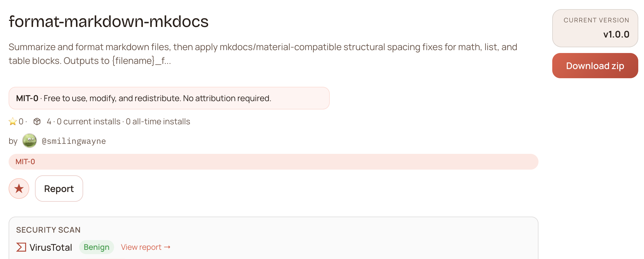Click the VirusTotal logo icon
Viewport: 644px width, 259px height.
click(x=21, y=247)
